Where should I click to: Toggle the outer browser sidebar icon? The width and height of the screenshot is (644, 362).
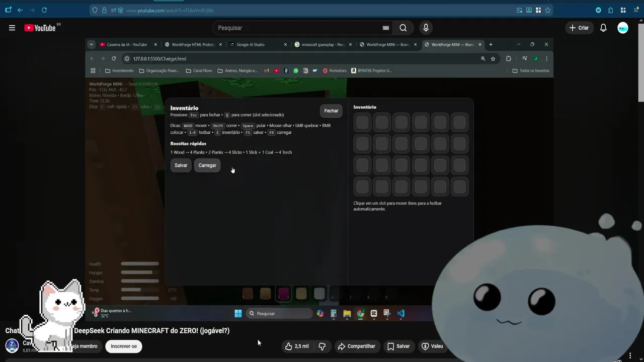click(x=8, y=10)
